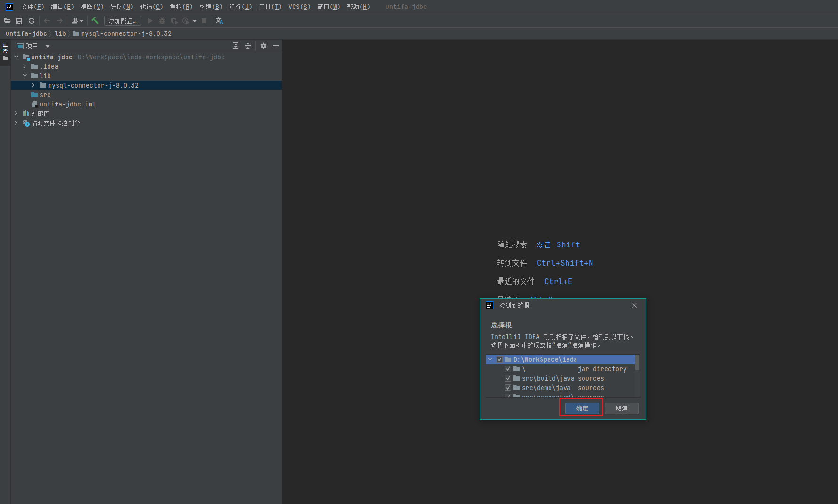This screenshot has height=504, width=838.
Task: Open the profiler options dropdown arrow
Action: coord(194,21)
